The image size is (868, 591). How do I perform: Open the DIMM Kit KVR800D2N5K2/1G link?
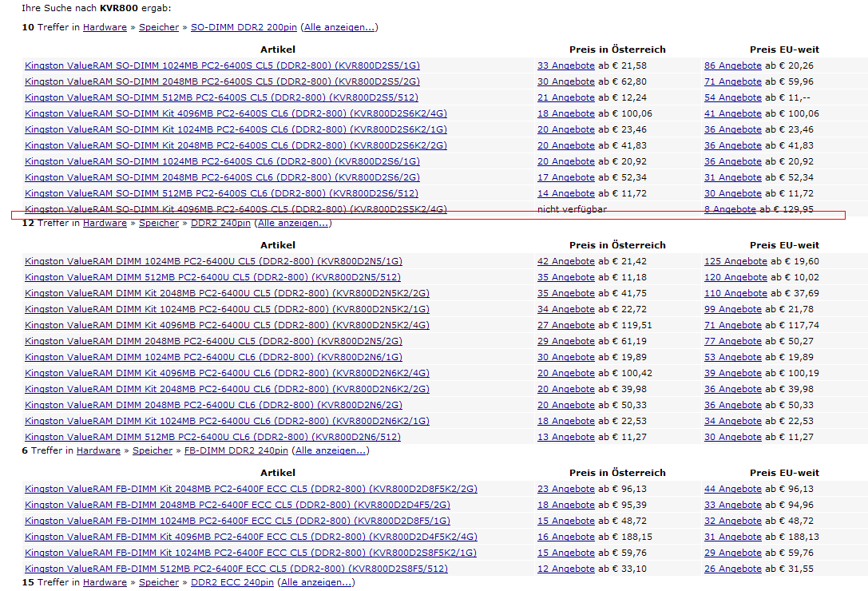[x=227, y=310]
